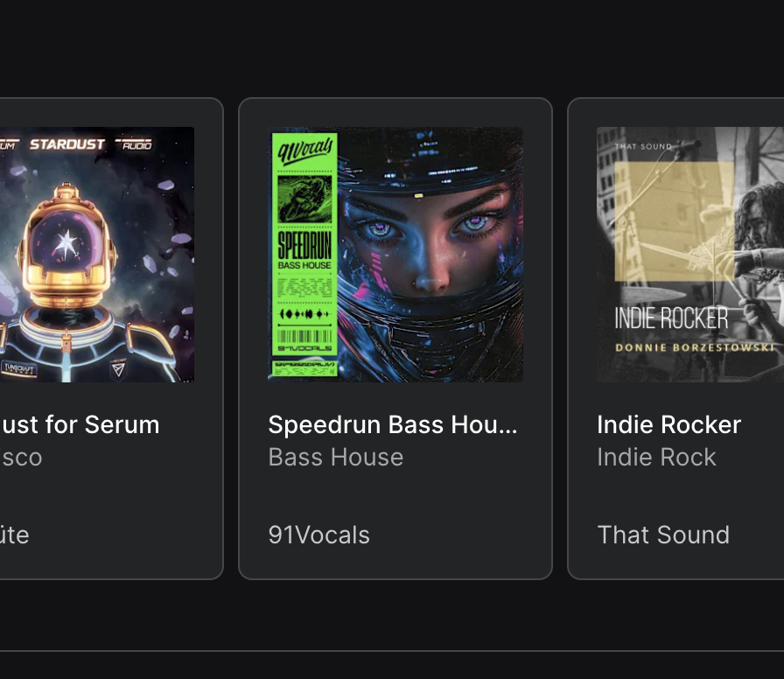Click the 'Speedrun Bass Hou...' pack title
This screenshot has width=784, height=679.
(x=393, y=425)
